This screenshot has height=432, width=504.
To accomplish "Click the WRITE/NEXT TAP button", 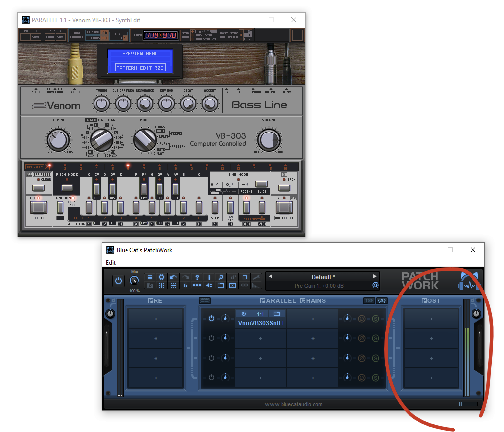I will tap(284, 207).
